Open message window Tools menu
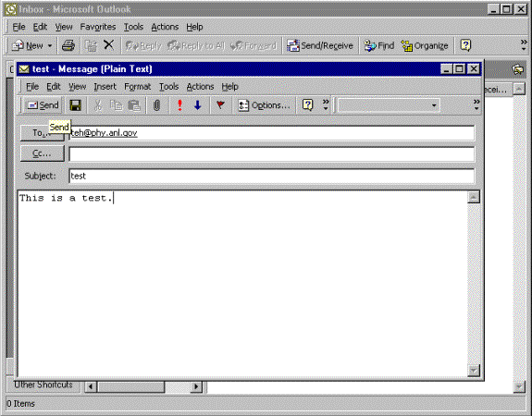The height and width of the screenshot is (416, 532). tap(169, 87)
